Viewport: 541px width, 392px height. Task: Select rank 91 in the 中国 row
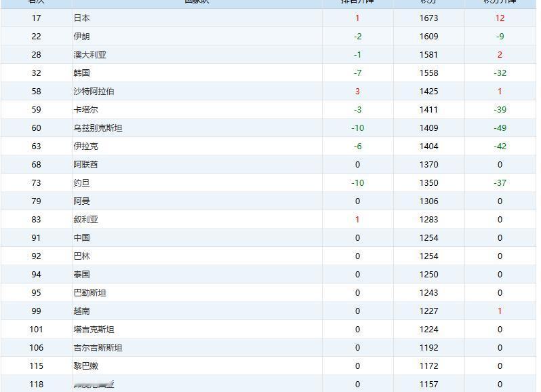(x=36, y=238)
